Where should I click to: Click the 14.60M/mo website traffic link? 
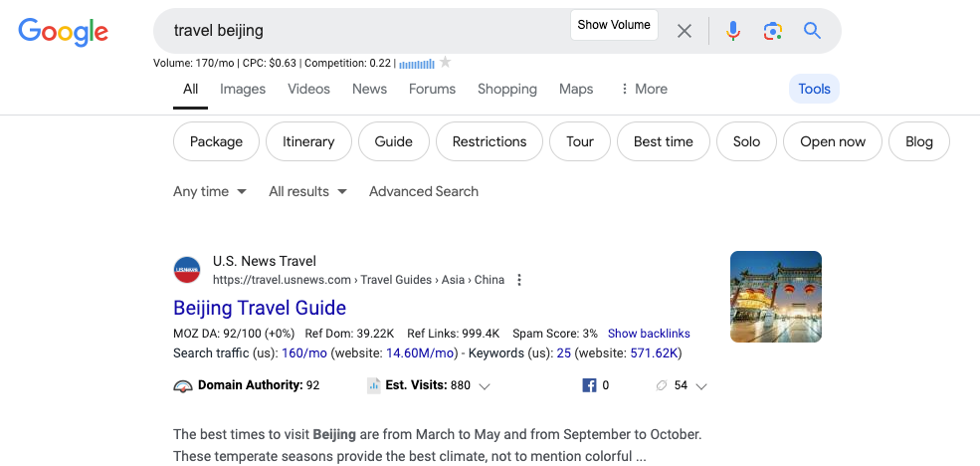pos(420,352)
